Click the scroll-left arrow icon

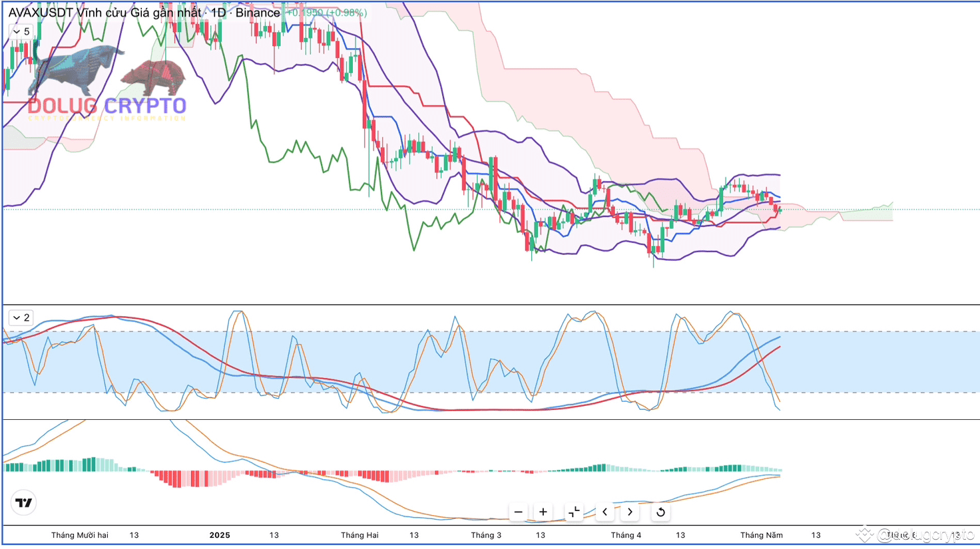[x=605, y=512]
